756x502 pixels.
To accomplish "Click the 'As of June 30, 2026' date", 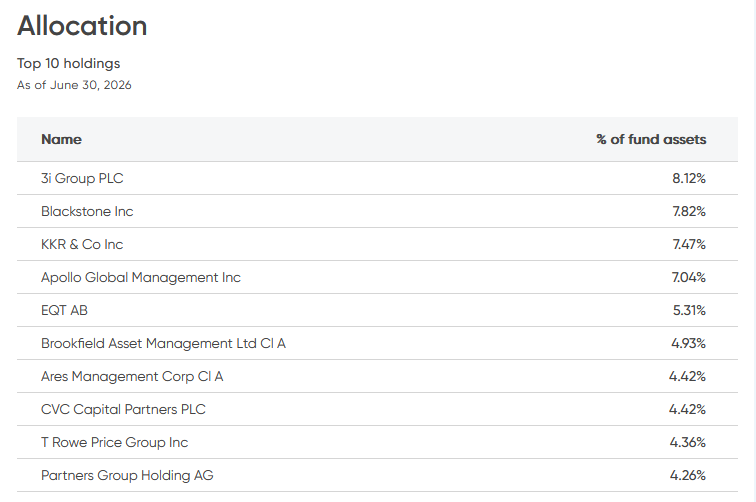I will click(74, 85).
